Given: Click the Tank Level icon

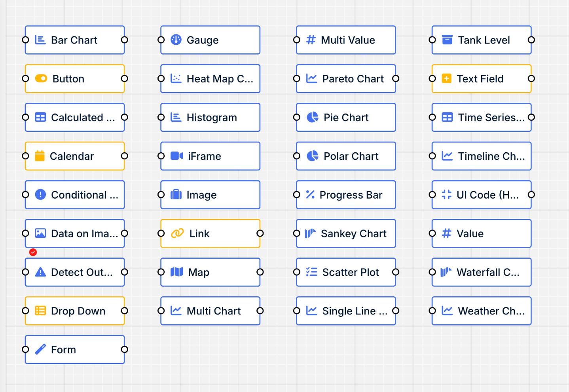Looking at the screenshot, I should click(448, 40).
